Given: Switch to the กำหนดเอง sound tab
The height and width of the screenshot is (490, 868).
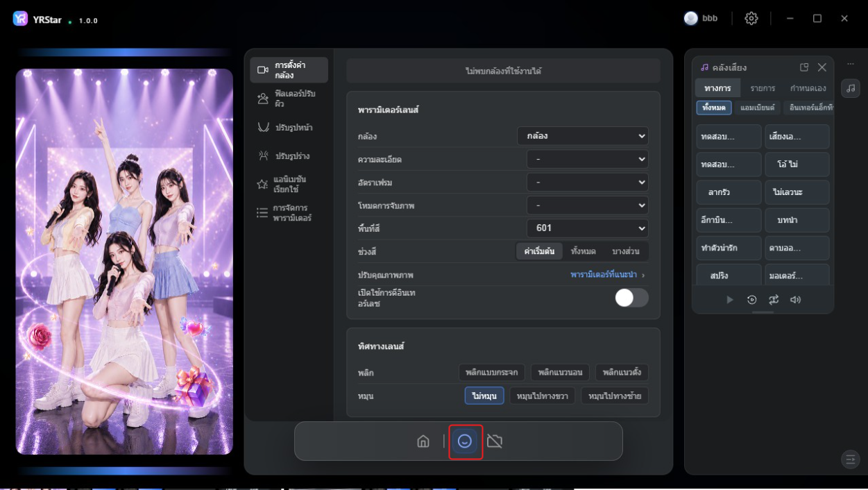Looking at the screenshot, I should tap(808, 88).
